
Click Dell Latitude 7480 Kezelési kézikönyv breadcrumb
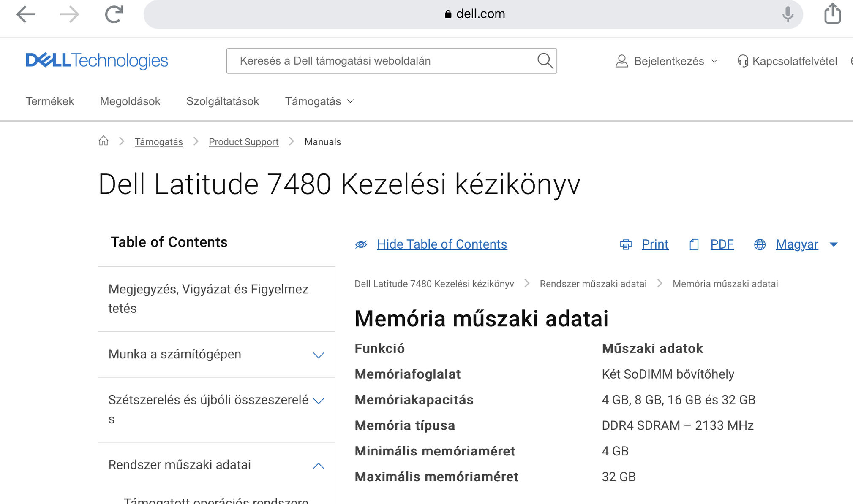pyautogui.click(x=434, y=284)
